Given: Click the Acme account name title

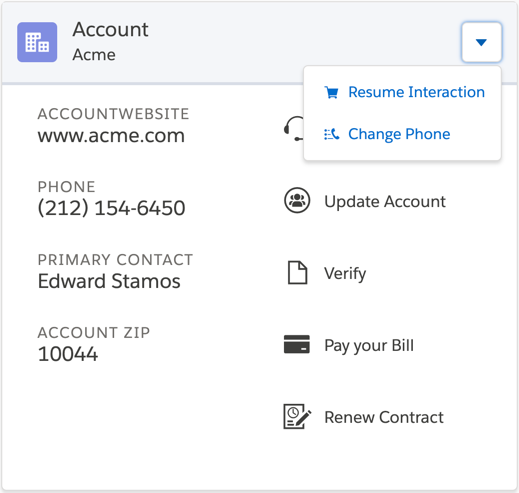Looking at the screenshot, I should coord(94,55).
